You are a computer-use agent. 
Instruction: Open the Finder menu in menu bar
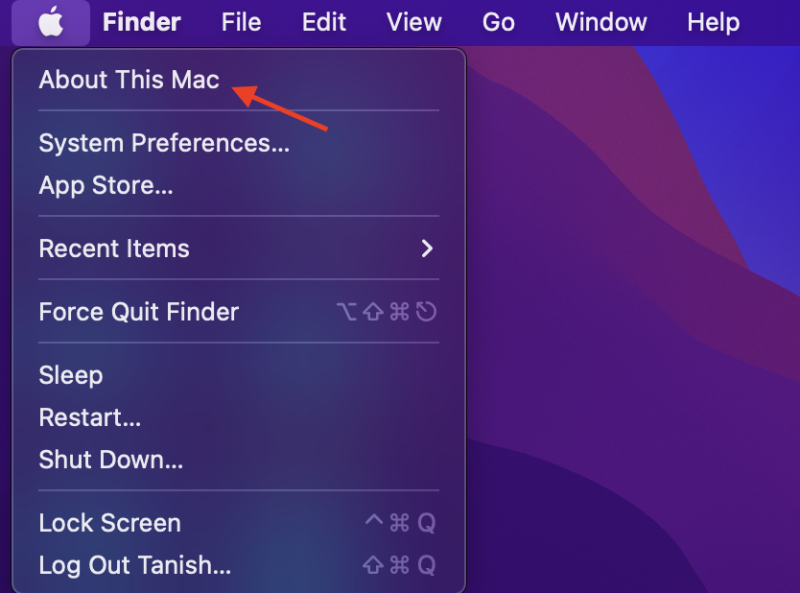click(x=142, y=22)
